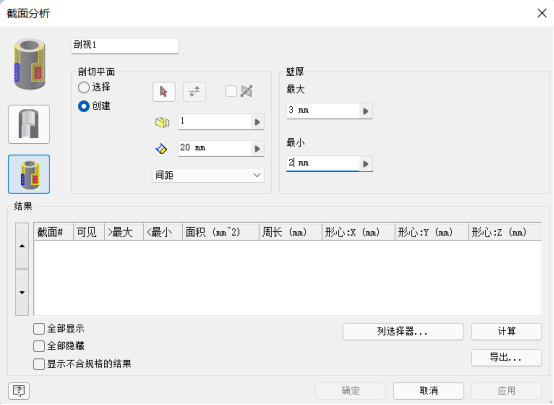Click the 形心:Z (mm) column header

505,232
